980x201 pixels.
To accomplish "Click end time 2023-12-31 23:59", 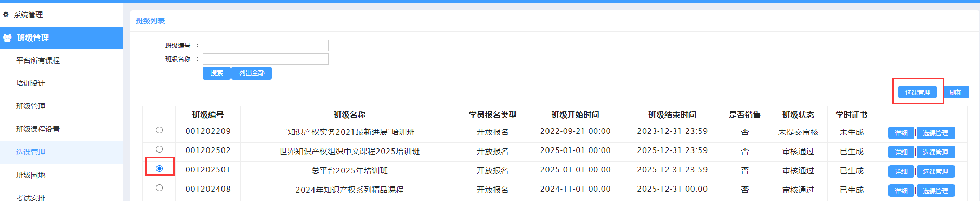I will point(672,131).
